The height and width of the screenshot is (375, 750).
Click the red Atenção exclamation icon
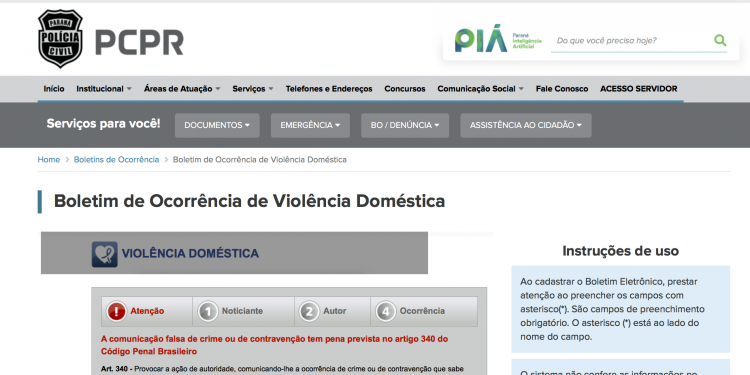(116, 311)
